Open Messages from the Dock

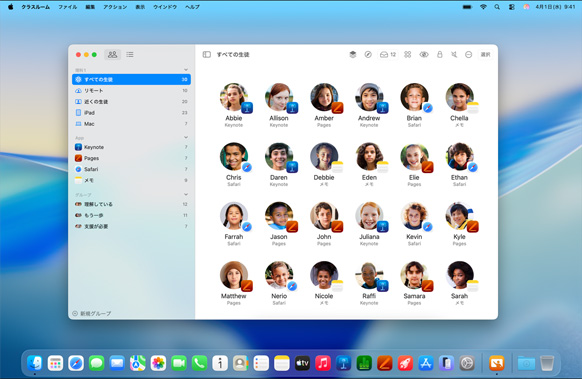click(97, 363)
